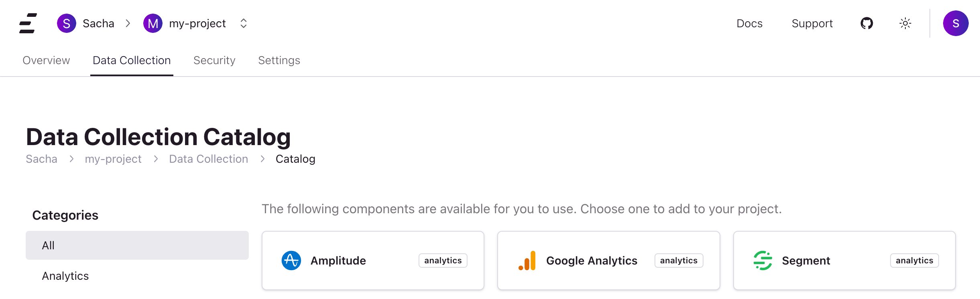Click the Segment green icon
The image size is (980, 299).
pyautogui.click(x=763, y=260)
